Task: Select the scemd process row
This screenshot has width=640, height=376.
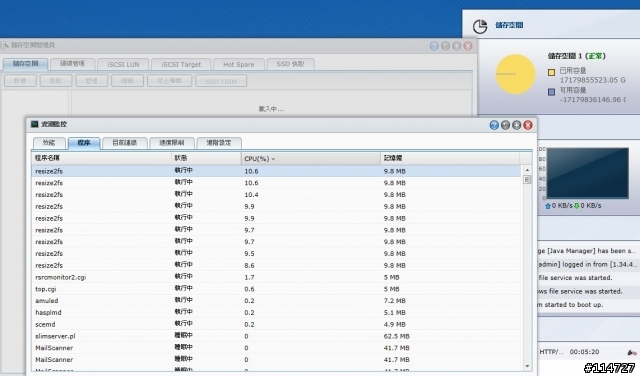Action: (276, 325)
